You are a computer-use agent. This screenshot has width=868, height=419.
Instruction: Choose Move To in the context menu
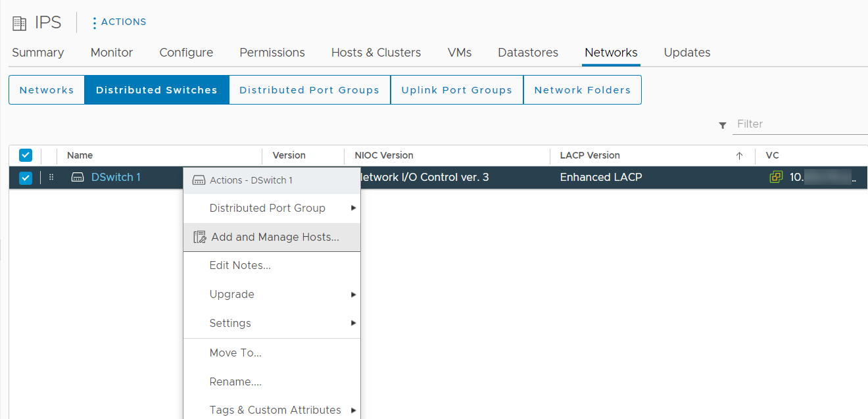click(272, 353)
